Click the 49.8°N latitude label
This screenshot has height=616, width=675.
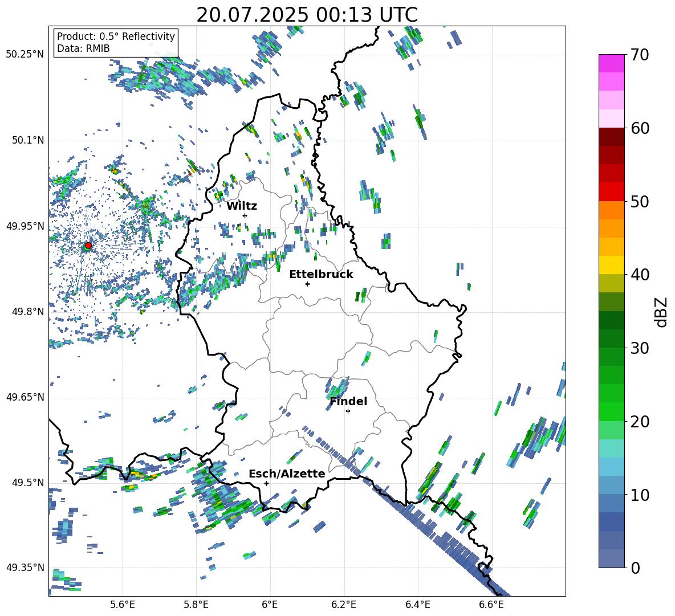[x=27, y=312]
